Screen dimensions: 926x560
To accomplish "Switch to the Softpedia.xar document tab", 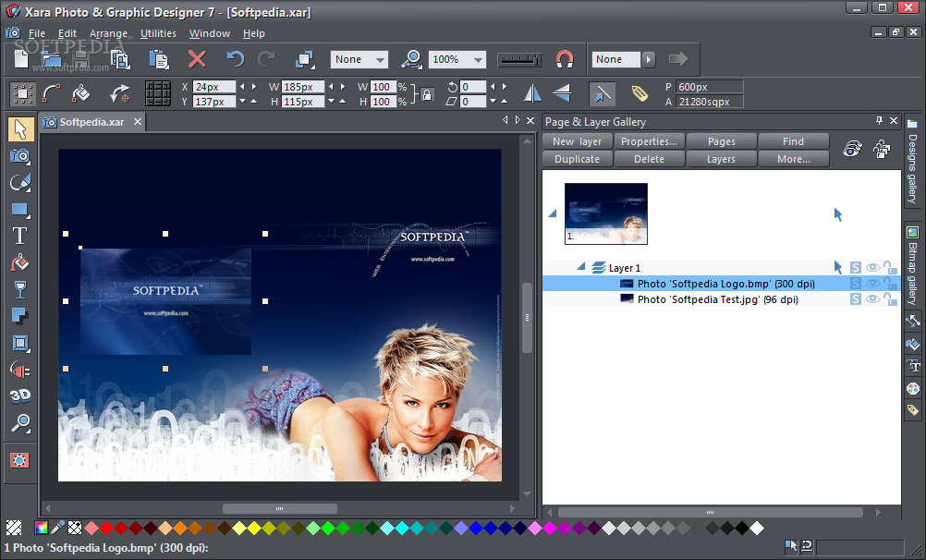I will tap(92, 122).
